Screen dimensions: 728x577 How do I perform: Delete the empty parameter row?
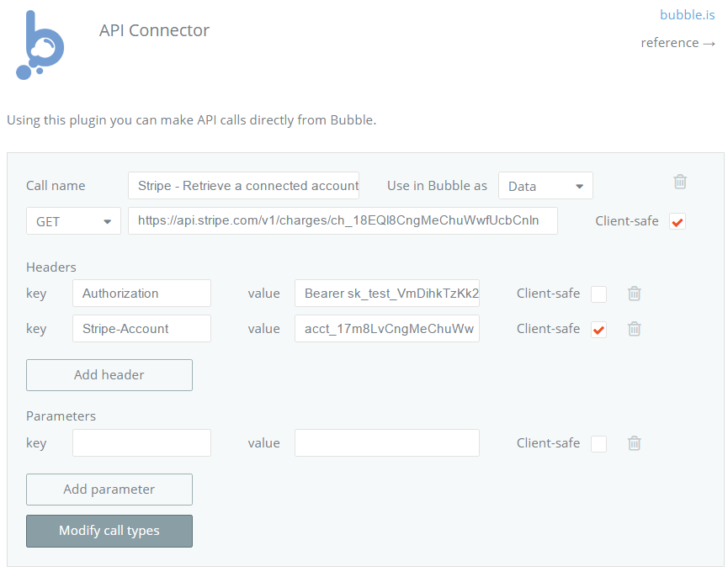click(635, 443)
